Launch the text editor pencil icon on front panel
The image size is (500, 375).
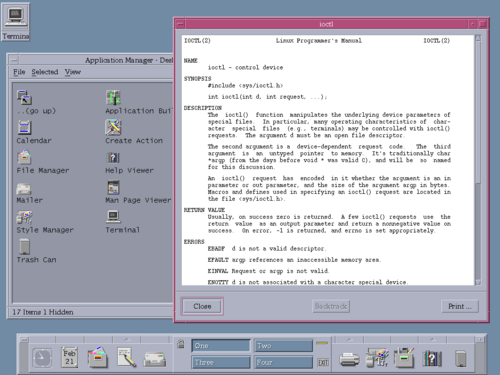[x=126, y=357]
